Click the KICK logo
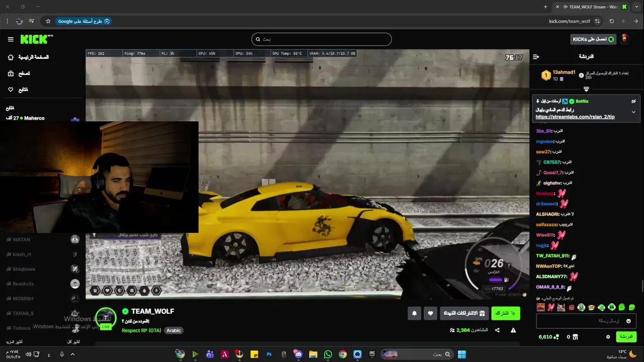The image size is (644, 362). click(36, 39)
